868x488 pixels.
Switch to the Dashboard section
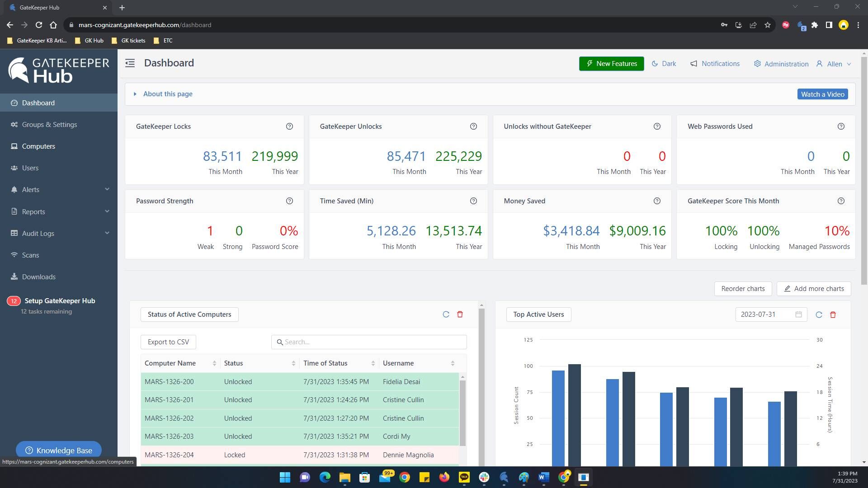38,103
